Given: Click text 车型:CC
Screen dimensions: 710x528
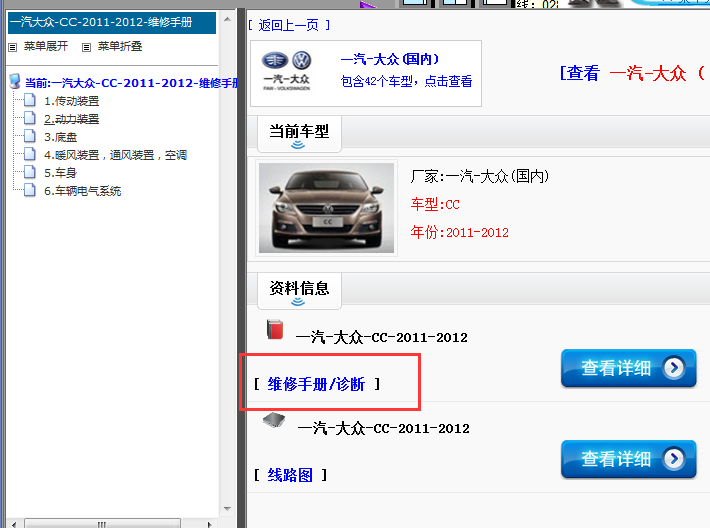Looking at the screenshot, I should pos(435,204).
